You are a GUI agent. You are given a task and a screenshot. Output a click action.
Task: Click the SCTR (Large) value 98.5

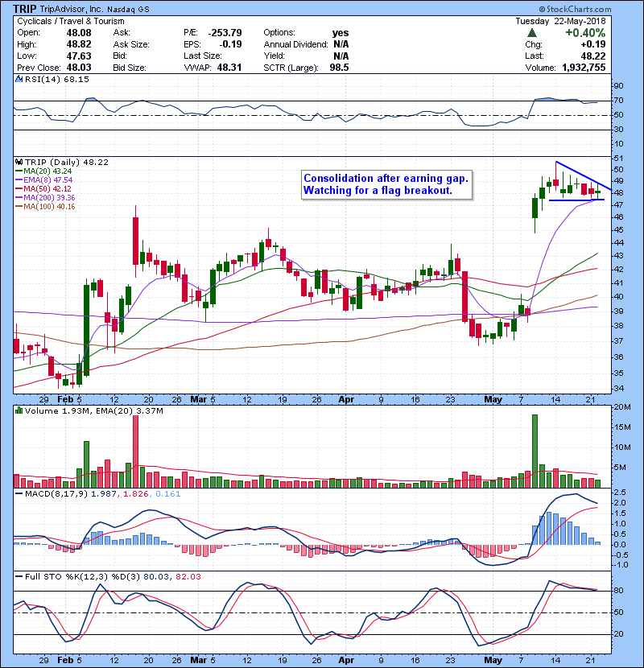tap(339, 68)
